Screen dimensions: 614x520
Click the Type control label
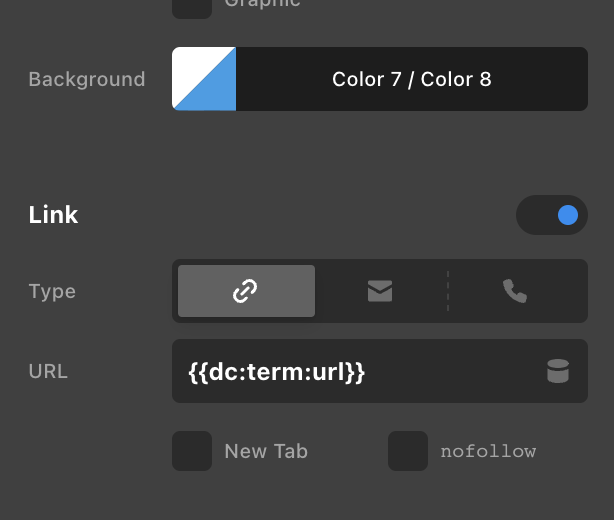point(52,291)
